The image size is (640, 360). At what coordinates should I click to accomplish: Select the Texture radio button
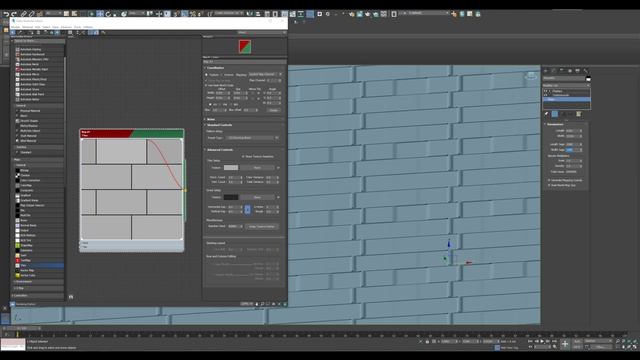tap(207, 75)
